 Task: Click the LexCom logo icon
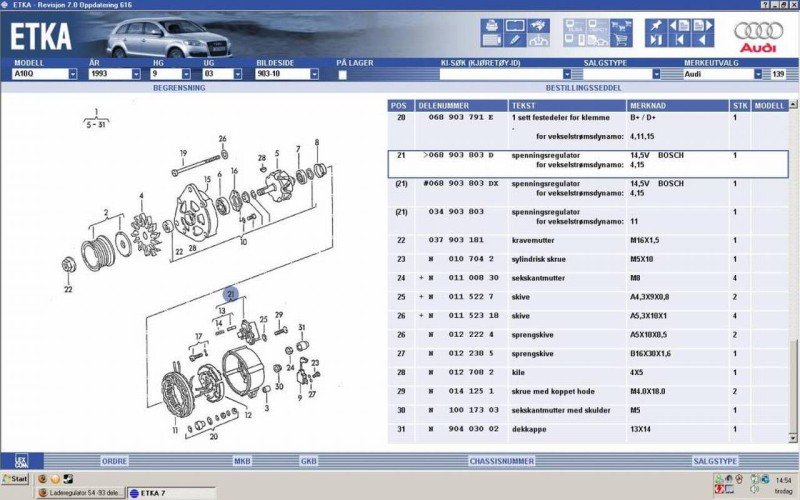pos(19,461)
